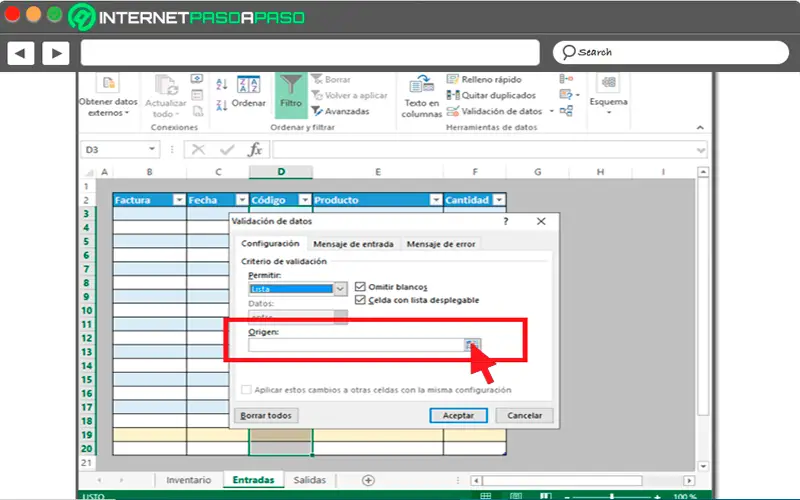Click the insert function fx icon
Screen dimensions: 800x500
[x=255, y=149]
